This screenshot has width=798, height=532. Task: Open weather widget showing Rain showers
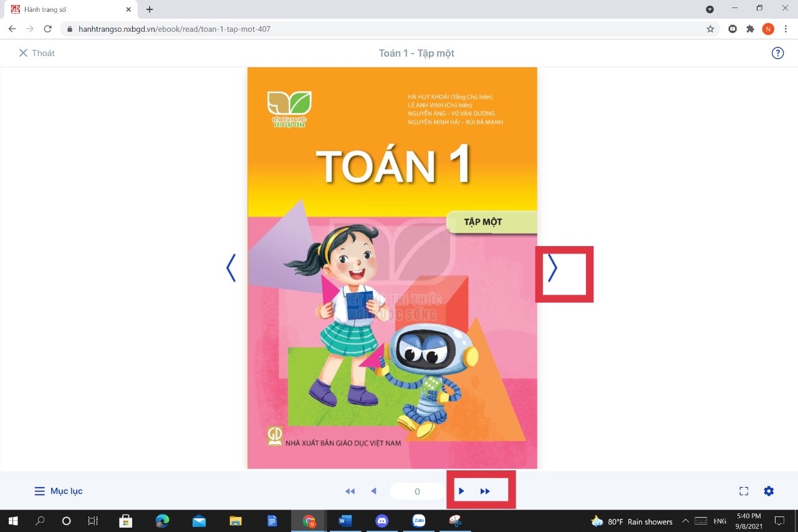(632, 521)
